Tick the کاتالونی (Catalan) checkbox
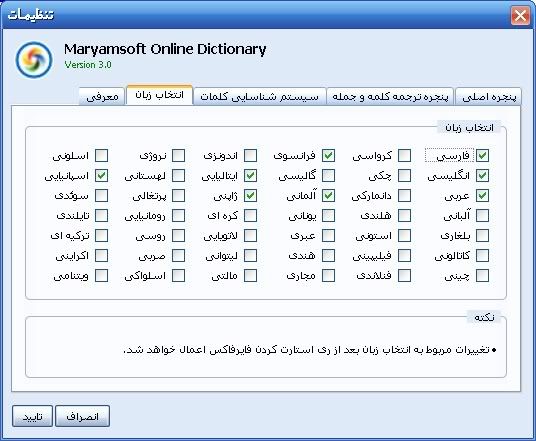536x441 pixels. [482, 255]
